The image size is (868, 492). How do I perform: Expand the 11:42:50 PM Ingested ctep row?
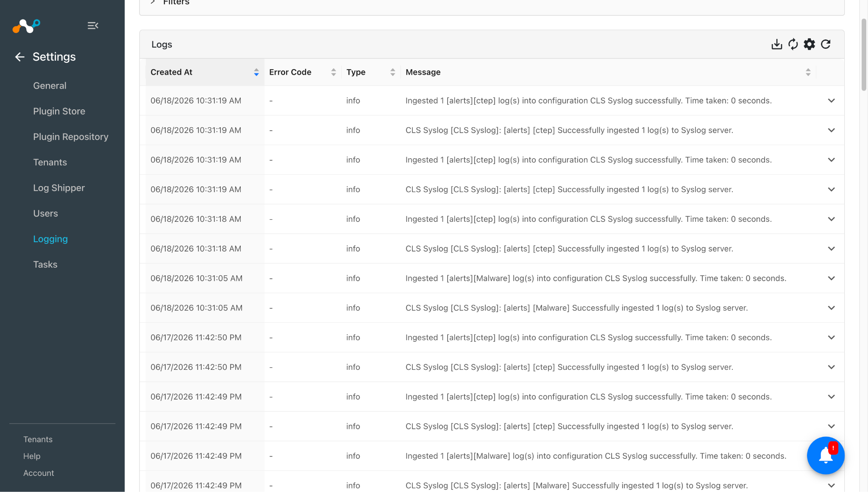(x=831, y=338)
